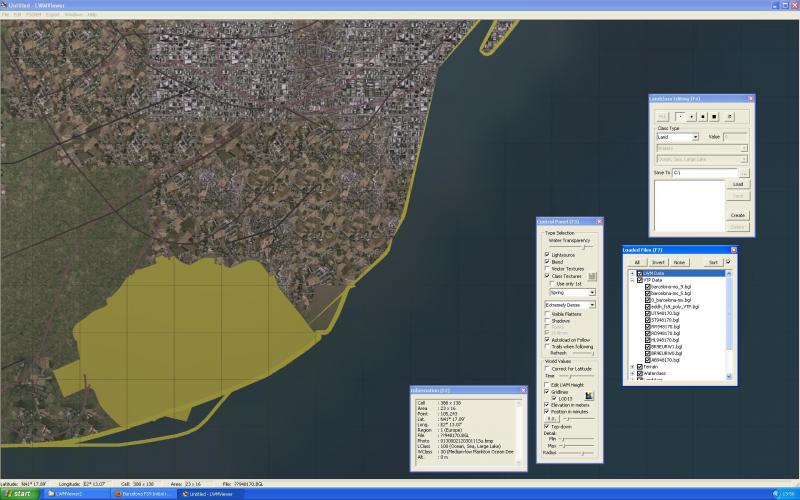
Task: Collapse the VTP Data tree node
Action: click(632, 280)
